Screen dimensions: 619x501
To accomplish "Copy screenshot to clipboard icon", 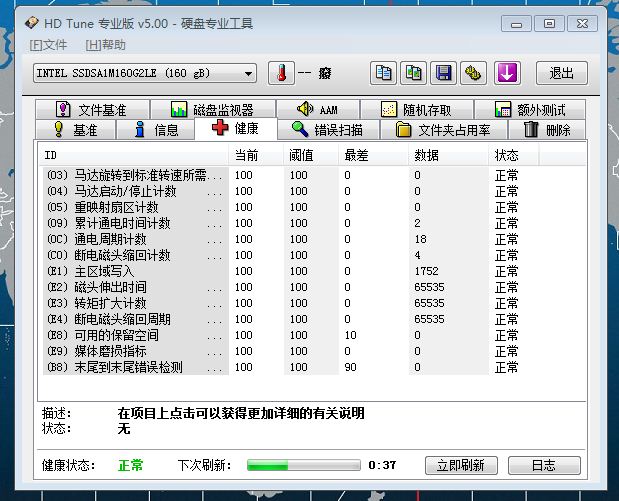I will (x=413, y=73).
